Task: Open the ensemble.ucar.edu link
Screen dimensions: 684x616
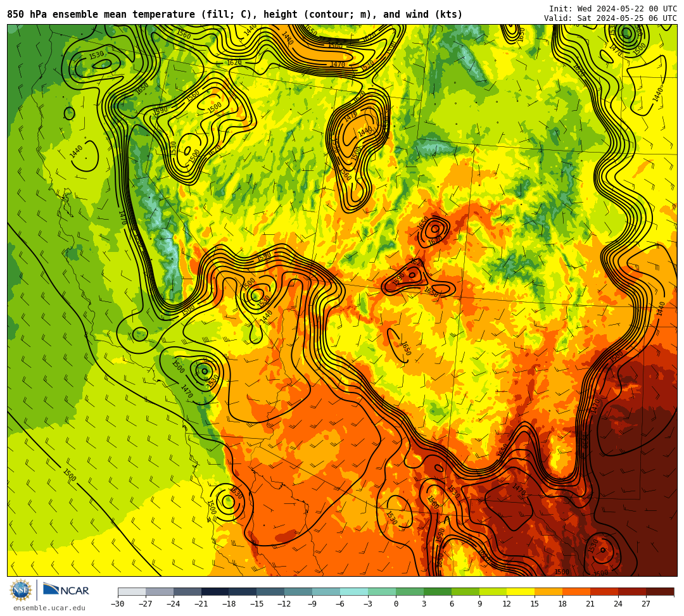Action: click(x=49, y=608)
